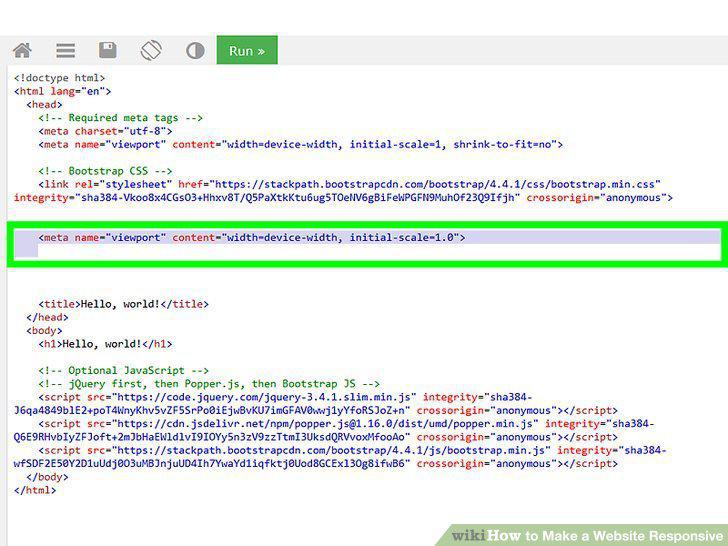Click the jQuery first, then Popper.js comment
The width and height of the screenshot is (728, 546).
[209, 384]
